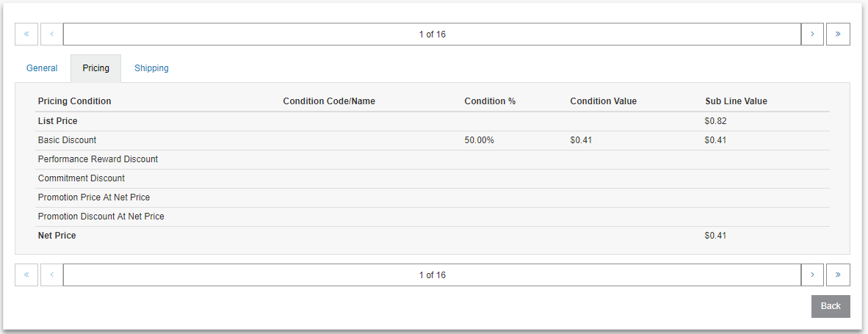
Task: Click the Condition % column header
Action: (x=490, y=101)
